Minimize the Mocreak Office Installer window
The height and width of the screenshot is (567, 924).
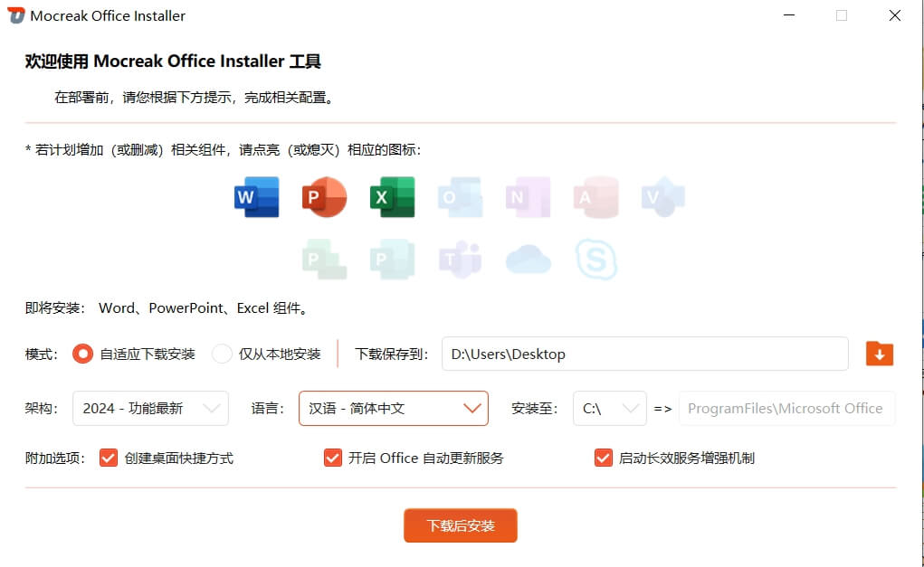[789, 15]
